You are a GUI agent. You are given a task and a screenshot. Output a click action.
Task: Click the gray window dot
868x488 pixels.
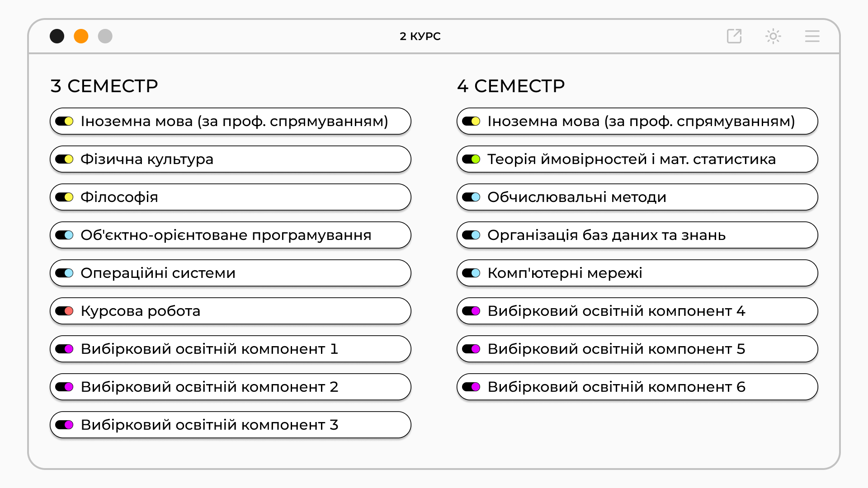tap(105, 36)
